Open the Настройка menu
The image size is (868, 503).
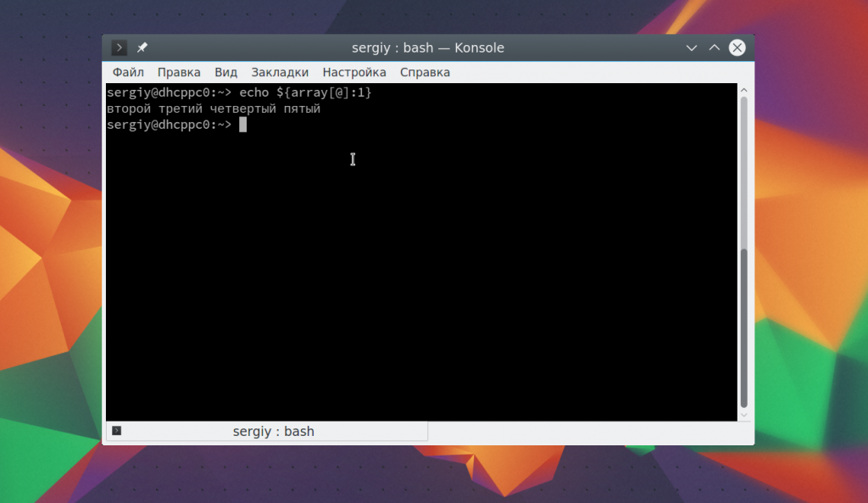[x=353, y=72]
